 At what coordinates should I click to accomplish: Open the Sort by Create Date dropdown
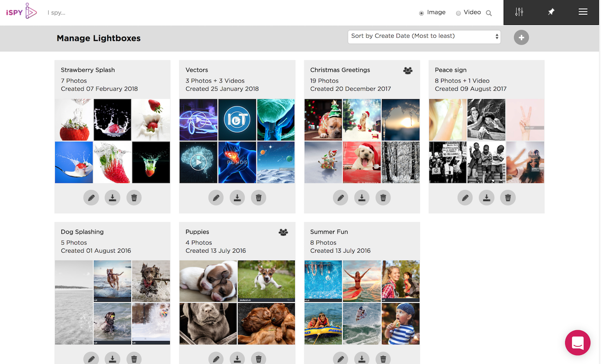coord(424,37)
